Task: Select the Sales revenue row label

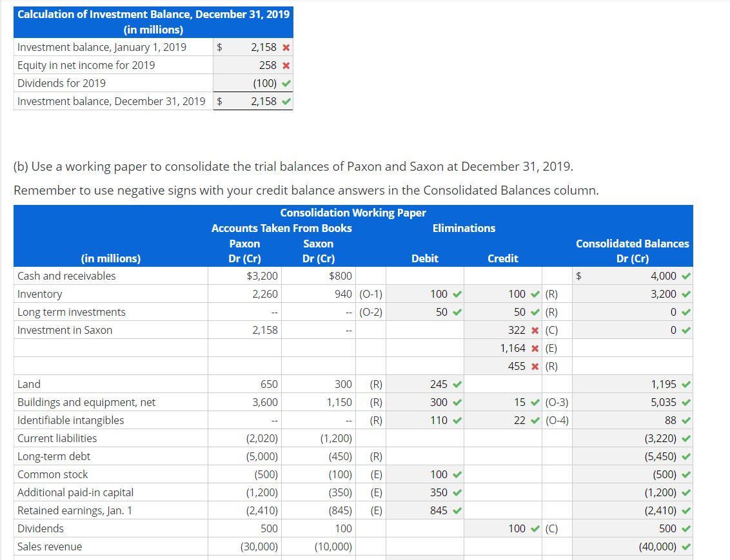Action: (50, 547)
